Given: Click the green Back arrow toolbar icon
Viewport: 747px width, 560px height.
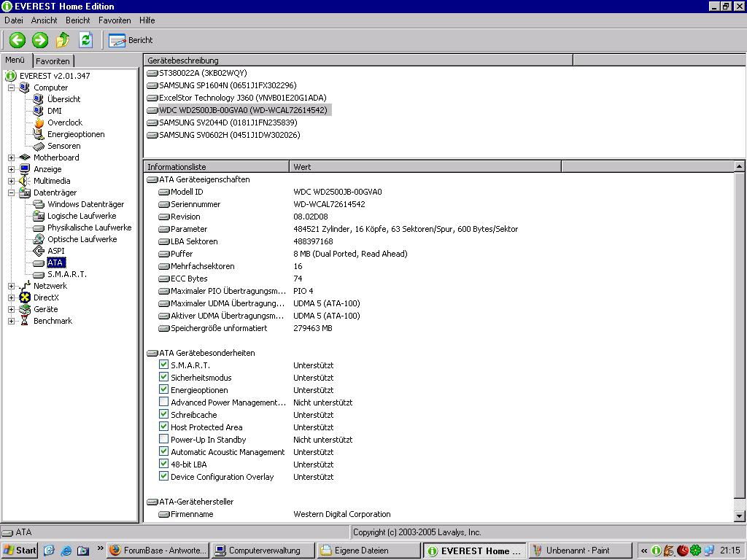Looking at the screenshot, I should coord(18,40).
